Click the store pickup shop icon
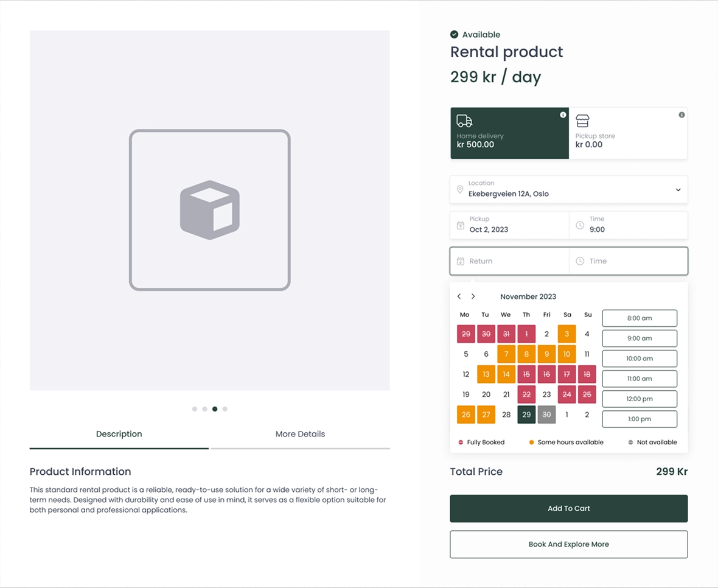 [582, 121]
